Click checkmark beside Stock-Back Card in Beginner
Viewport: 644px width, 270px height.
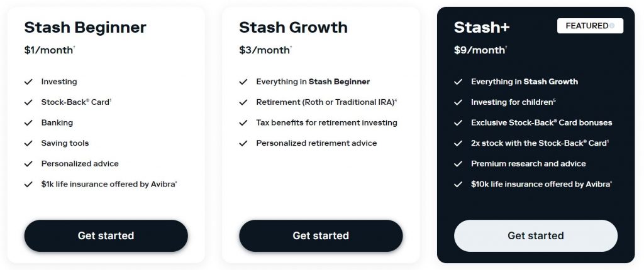[28, 102]
